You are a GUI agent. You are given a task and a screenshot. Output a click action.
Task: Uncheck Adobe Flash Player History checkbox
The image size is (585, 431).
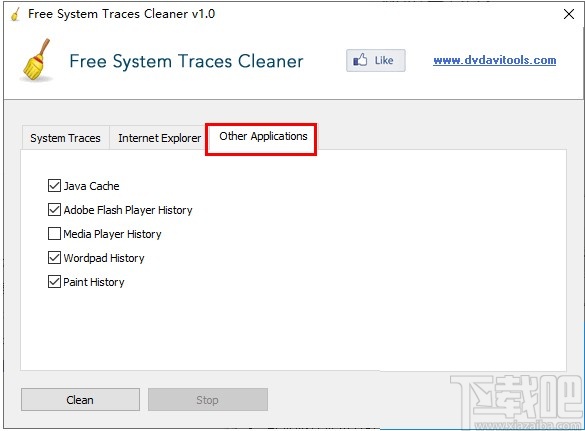54,210
